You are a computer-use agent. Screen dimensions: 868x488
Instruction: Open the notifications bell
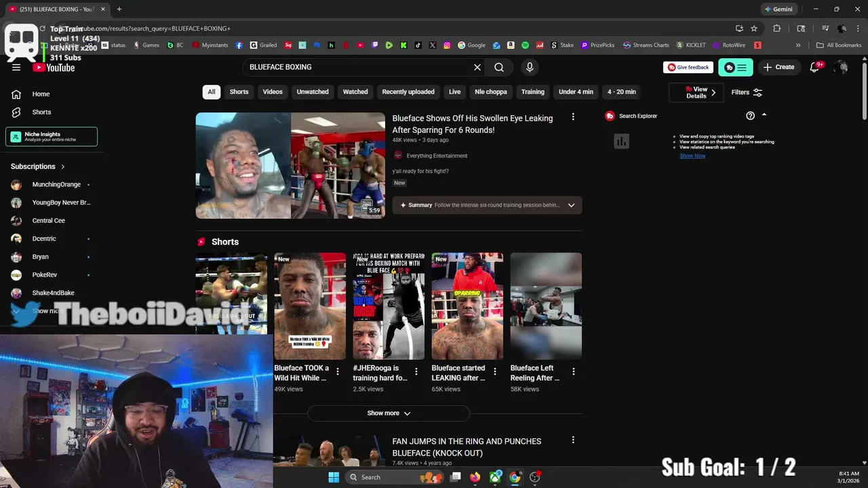point(814,67)
